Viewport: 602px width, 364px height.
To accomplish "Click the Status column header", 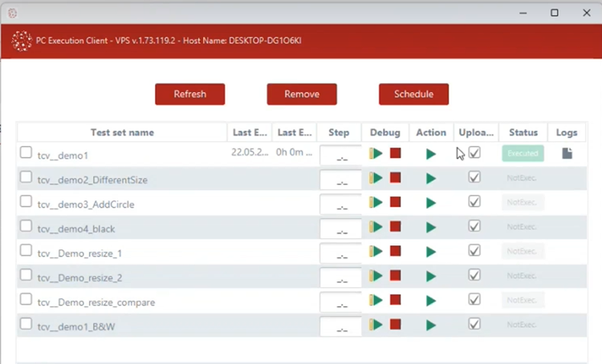I will click(523, 132).
